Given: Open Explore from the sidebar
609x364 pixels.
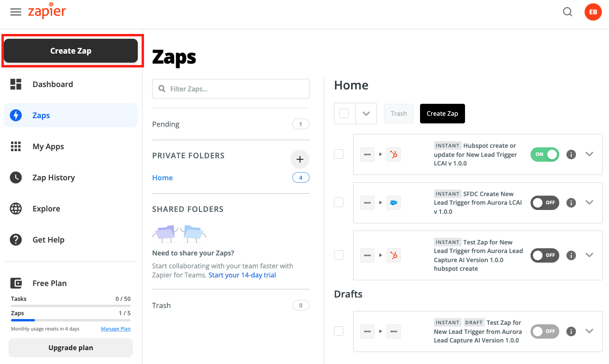Looking at the screenshot, I should 46,209.
